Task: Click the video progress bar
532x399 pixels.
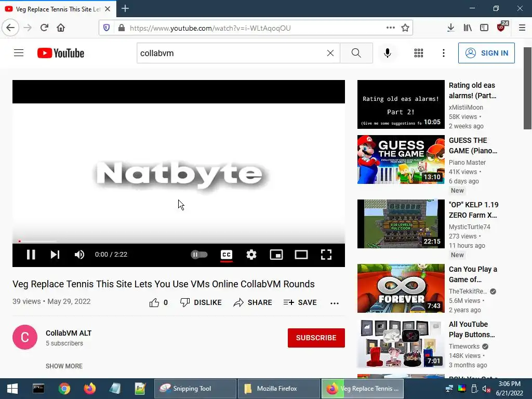Action: click(179, 241)
